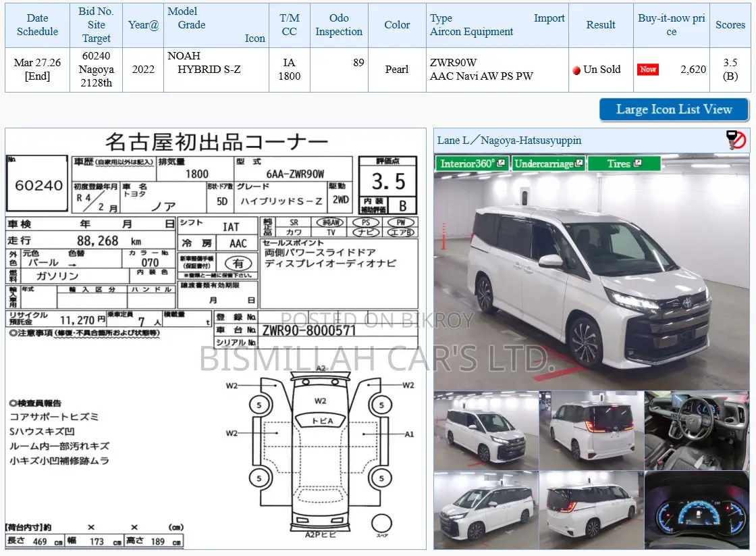Click the score value '3.5 (B)'
This screenshot has width=756, height=556.
coord(730,70)
